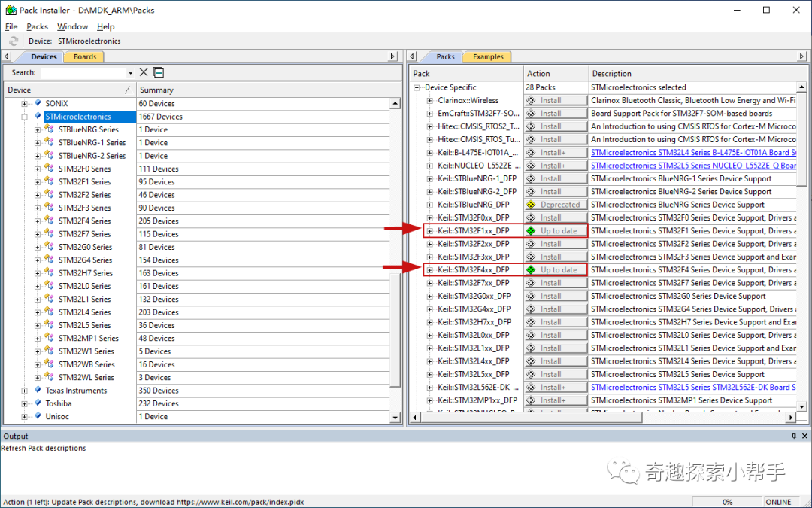812x508 pixels.
Task: Click the ONLINE status bar indicator
Action: coord(778,502)
